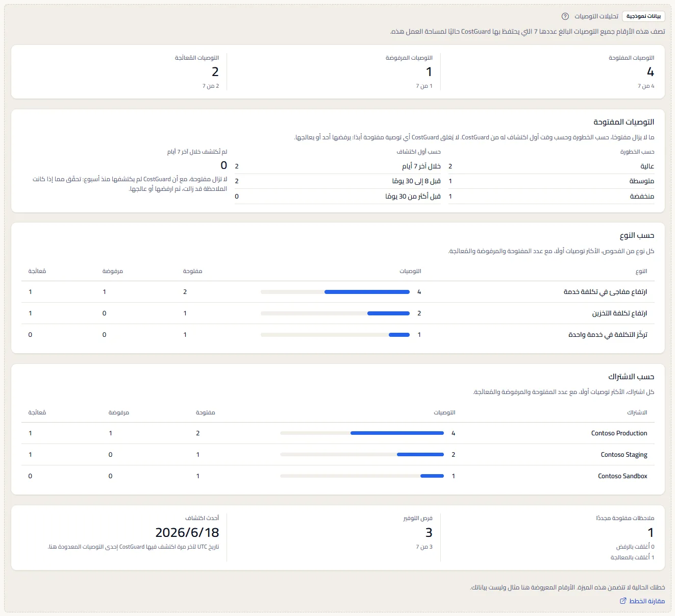Click the لم تُكتشف خلال آخر 7 أيام label
This screenshot has width=675, height=616.
(x=197, y=152)
